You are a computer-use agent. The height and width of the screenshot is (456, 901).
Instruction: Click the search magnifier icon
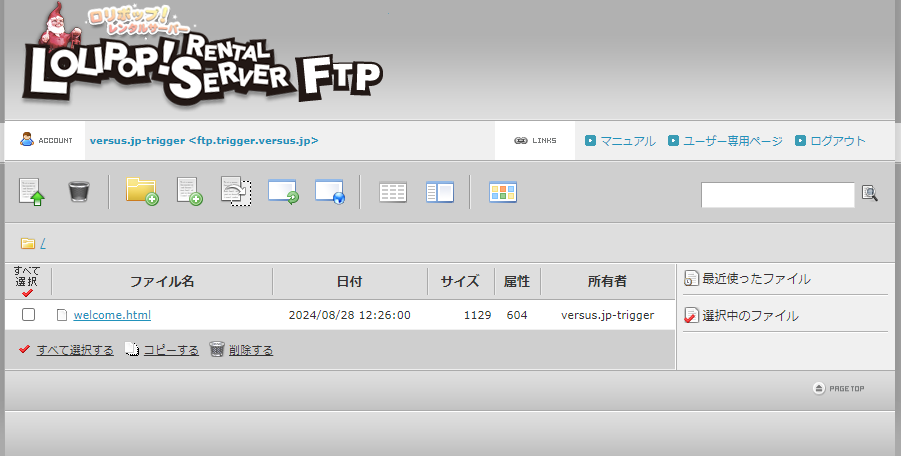click(869, 193)
